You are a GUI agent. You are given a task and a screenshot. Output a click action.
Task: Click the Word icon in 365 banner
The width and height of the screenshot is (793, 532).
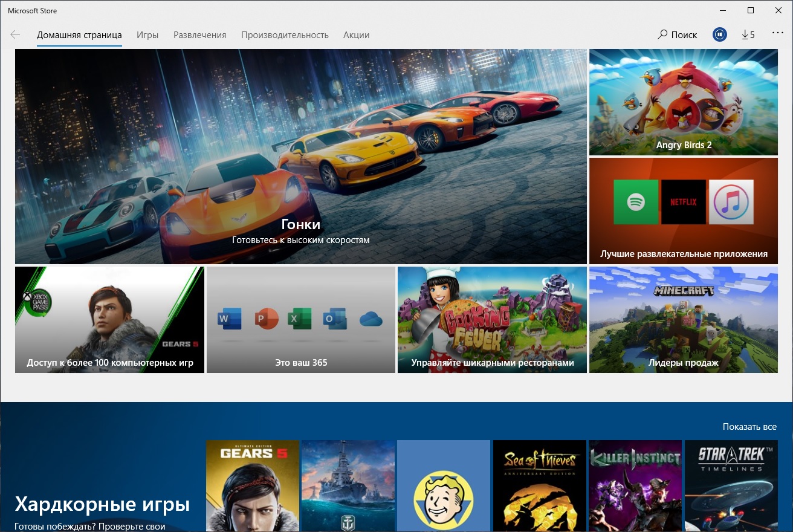(x=230, y=318)
